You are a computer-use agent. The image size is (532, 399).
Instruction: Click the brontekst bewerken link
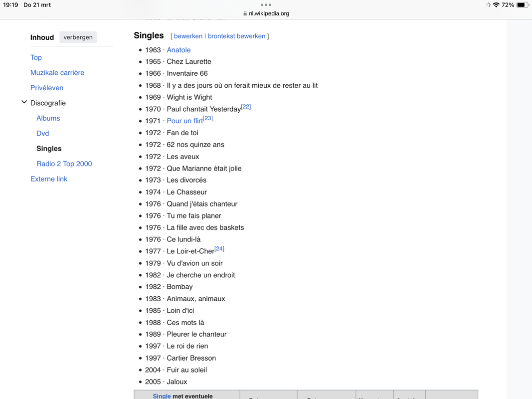click(x=236, y=36)
